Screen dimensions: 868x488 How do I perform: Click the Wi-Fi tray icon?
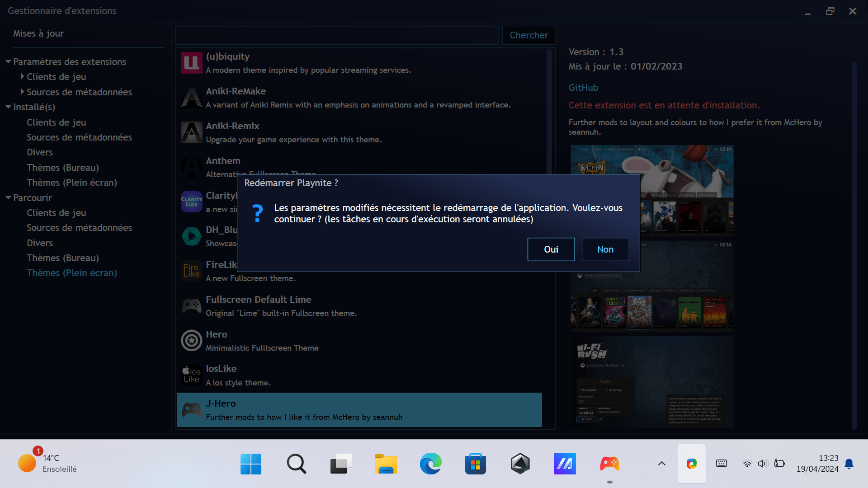(747, 464)
